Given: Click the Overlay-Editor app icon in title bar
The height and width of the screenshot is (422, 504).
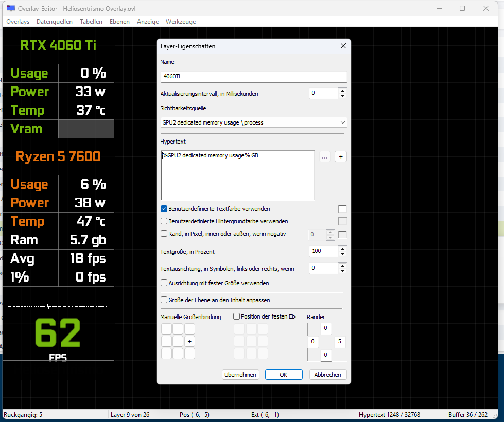Looking at the screenshot, I should click(11, 9).
